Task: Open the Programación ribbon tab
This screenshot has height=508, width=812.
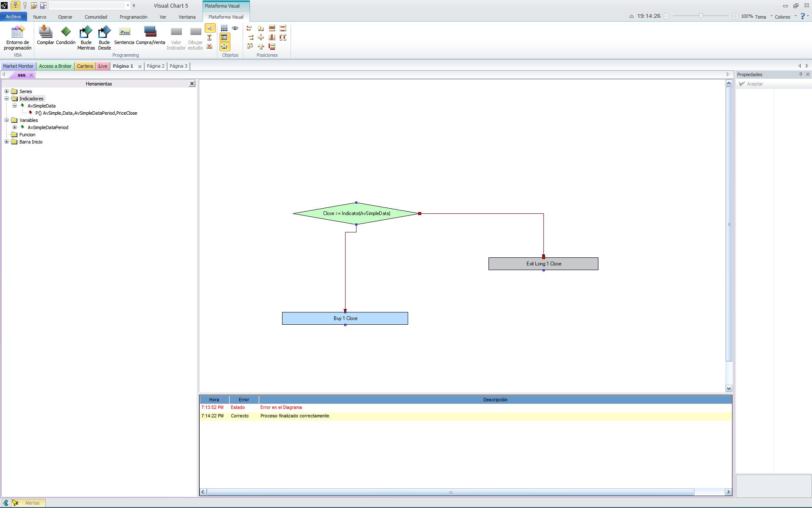Action: point(133,17)
